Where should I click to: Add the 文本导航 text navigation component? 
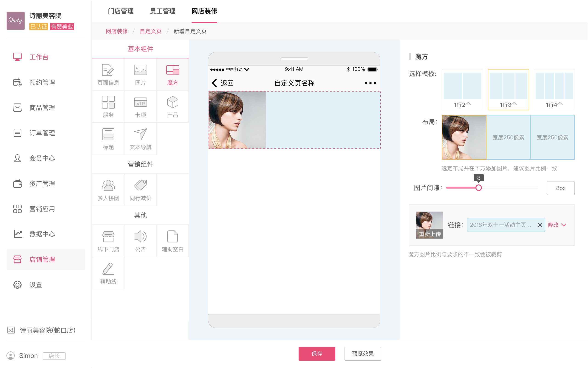coord(140,139)
